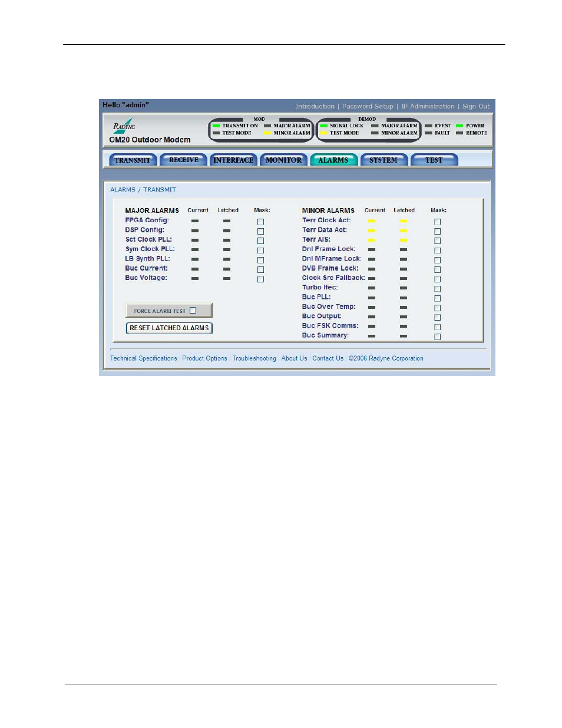
Task: Click the MOD MINOR ALARM yellow indicator
Action: point(267,133)
